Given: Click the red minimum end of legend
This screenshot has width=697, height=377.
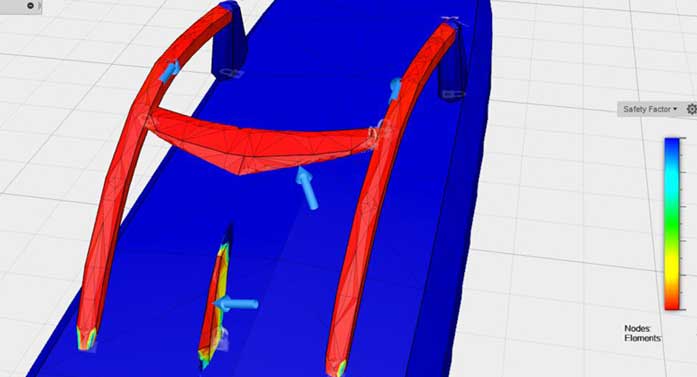Looking at the screenshot, I should tap(672, 302).
